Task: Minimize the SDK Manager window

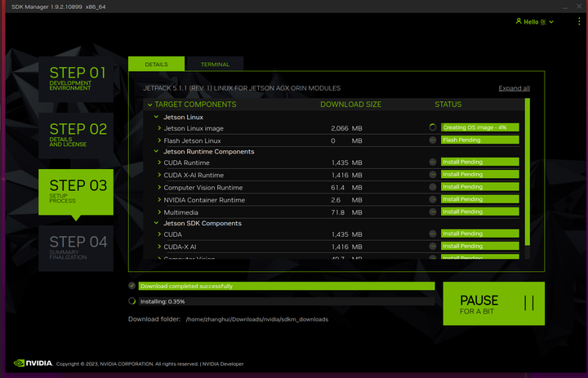Action: pyautogui.click(x=565, y=7)
